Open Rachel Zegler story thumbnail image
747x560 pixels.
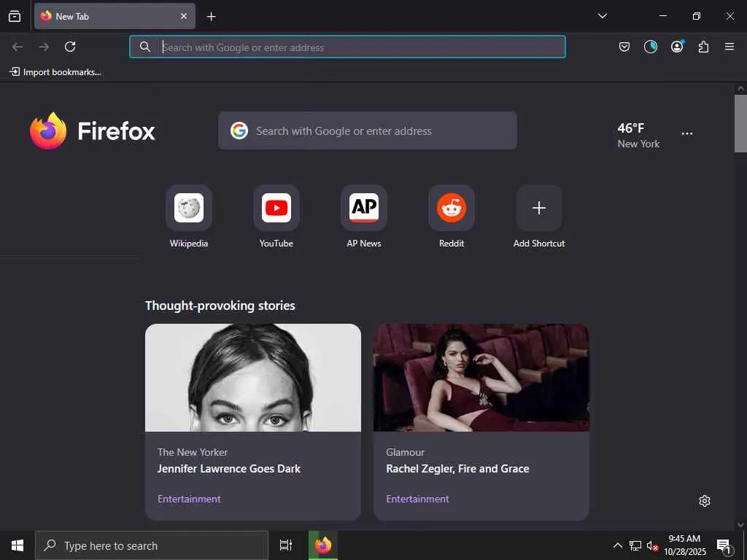481,378
